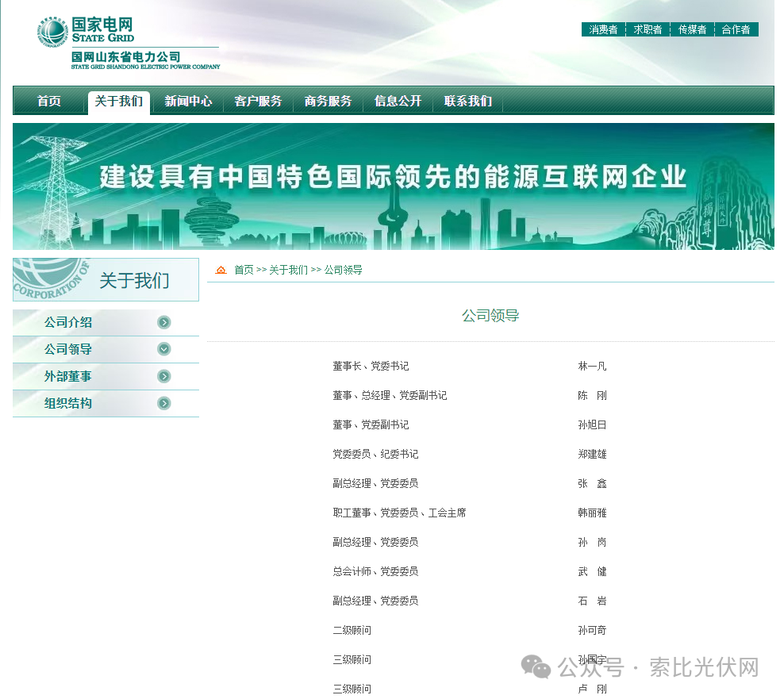Open the 联系我们 navigation item
The width and height of the screenshot is (784, 699).
tap(467, 102)
